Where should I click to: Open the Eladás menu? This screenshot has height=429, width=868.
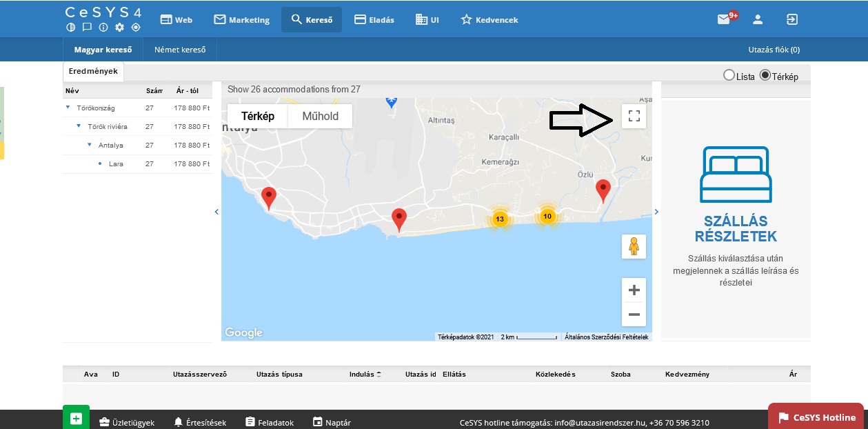pos(374,20)
